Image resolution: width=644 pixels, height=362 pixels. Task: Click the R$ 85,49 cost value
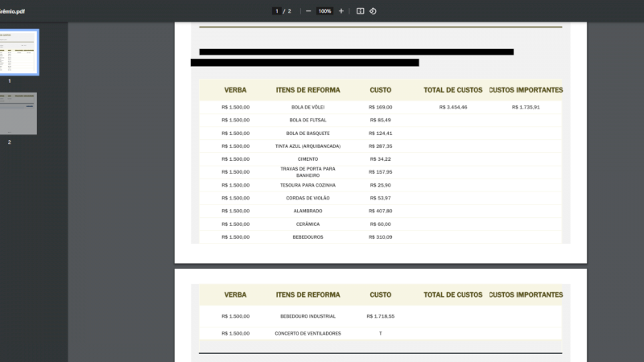point(380,120)
